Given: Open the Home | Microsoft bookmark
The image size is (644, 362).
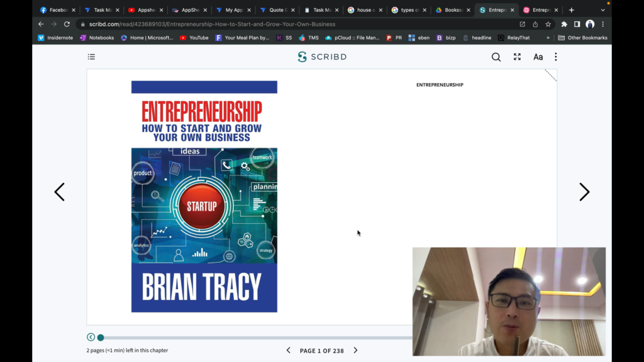Looking at the screenshot, I should coord(147,38).
